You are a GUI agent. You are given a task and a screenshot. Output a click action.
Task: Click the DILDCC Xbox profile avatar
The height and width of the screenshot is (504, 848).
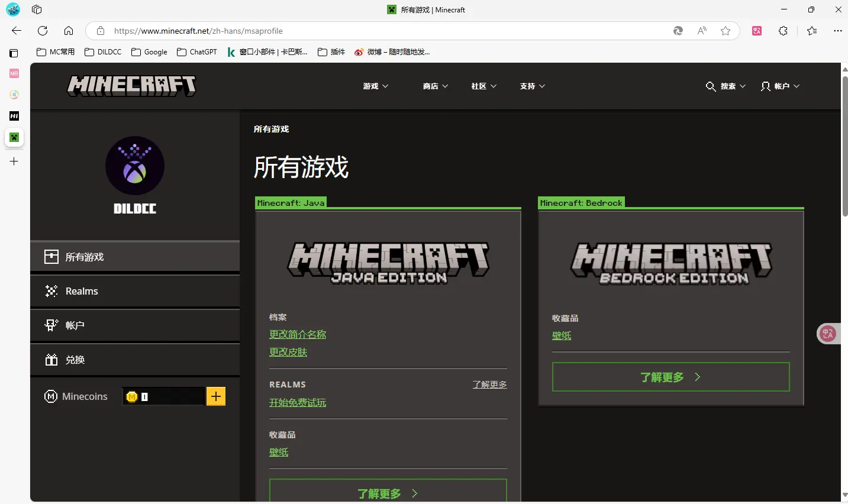tap(135, 166)
